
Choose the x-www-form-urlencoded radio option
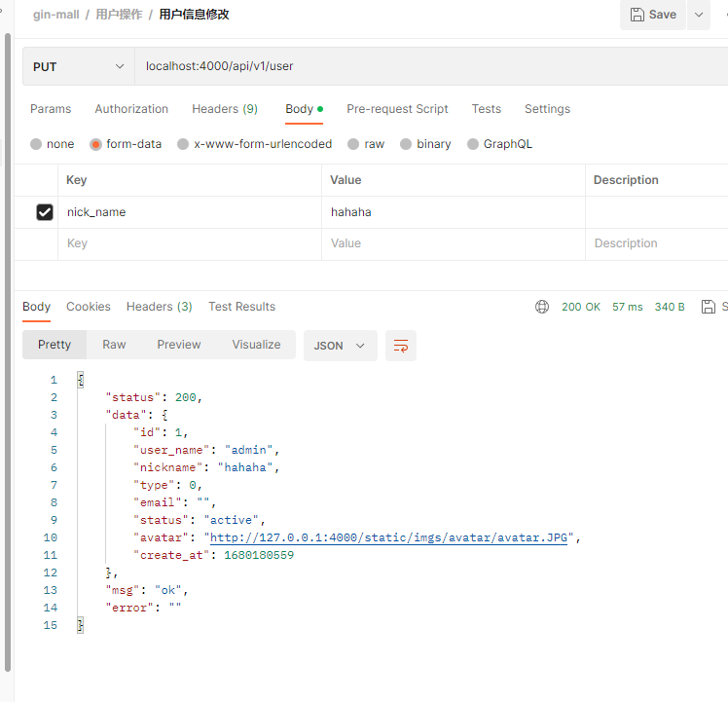(183, 144)
